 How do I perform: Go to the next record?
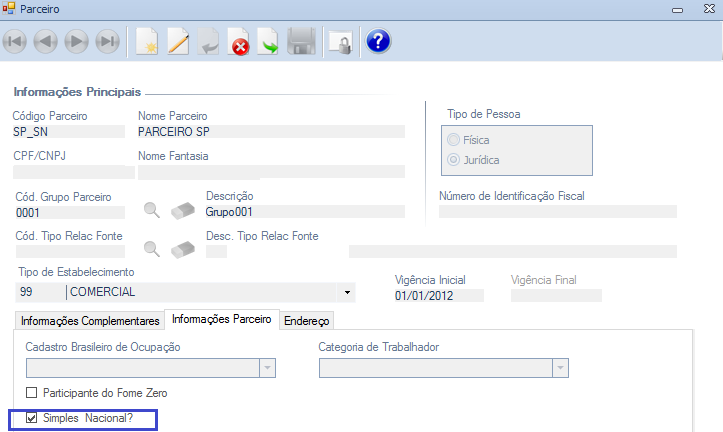[x=77, y=41]
